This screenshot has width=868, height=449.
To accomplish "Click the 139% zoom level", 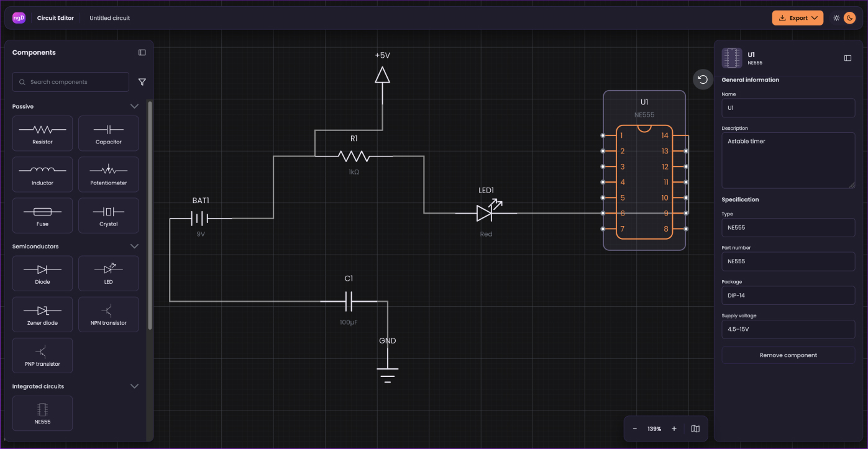I will [x=654, y=429].
